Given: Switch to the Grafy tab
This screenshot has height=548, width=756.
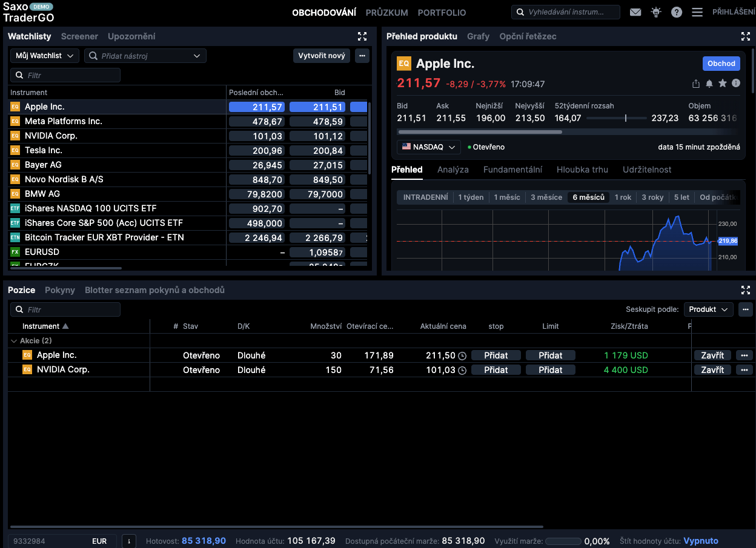Looking at the screenshot, I should click(x=478, y=36).
